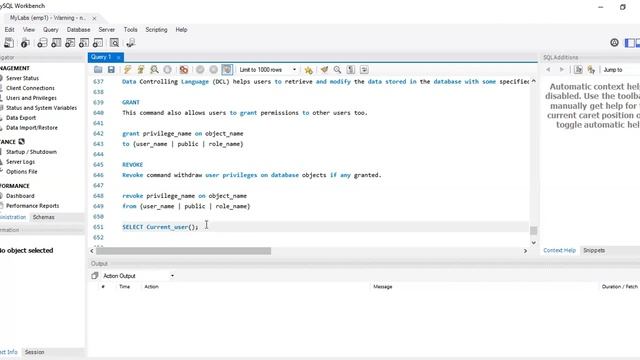Beautify the SQL script with broom icon

coord(324,70)
